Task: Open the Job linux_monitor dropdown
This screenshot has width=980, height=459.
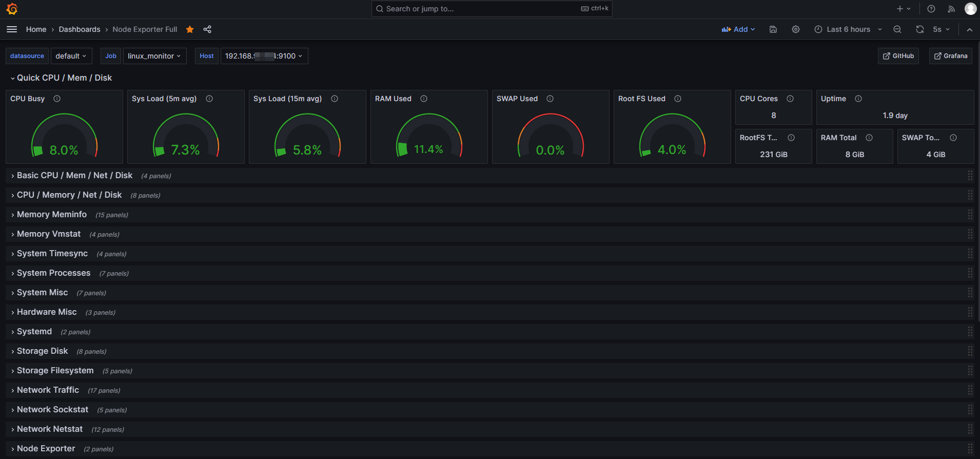Action: click(154, 56)
